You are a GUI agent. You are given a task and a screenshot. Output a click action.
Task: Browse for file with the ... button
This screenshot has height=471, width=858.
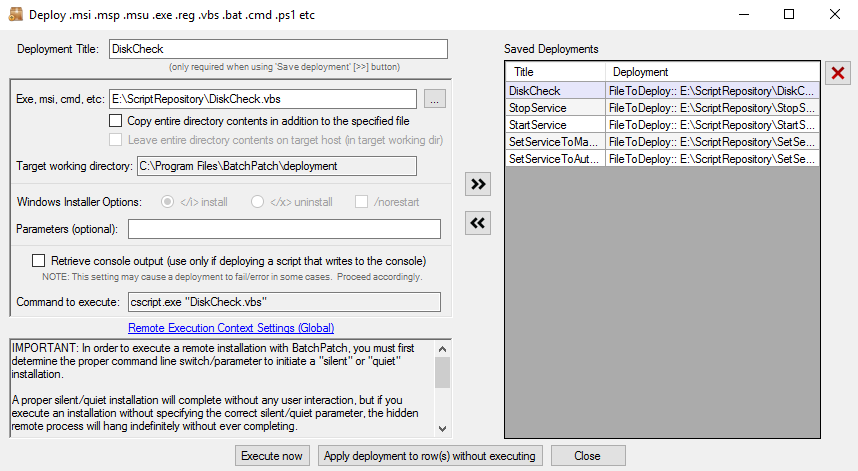click(x=434, y=99)
